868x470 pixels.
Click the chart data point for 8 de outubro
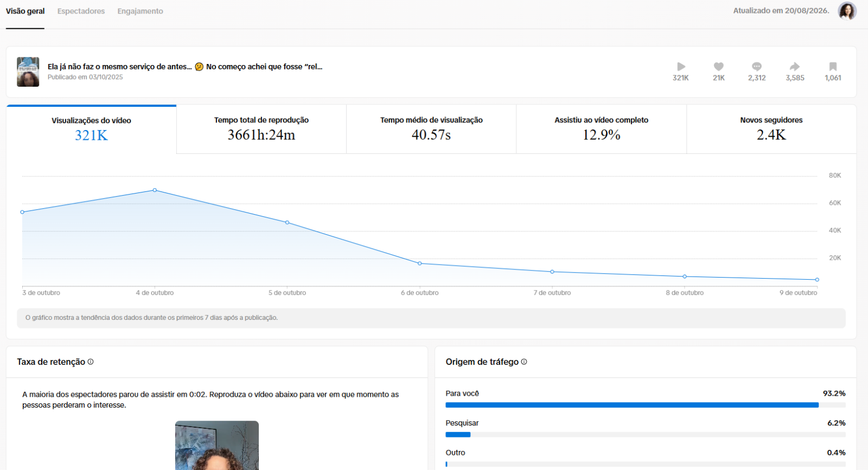click(685, 276)
